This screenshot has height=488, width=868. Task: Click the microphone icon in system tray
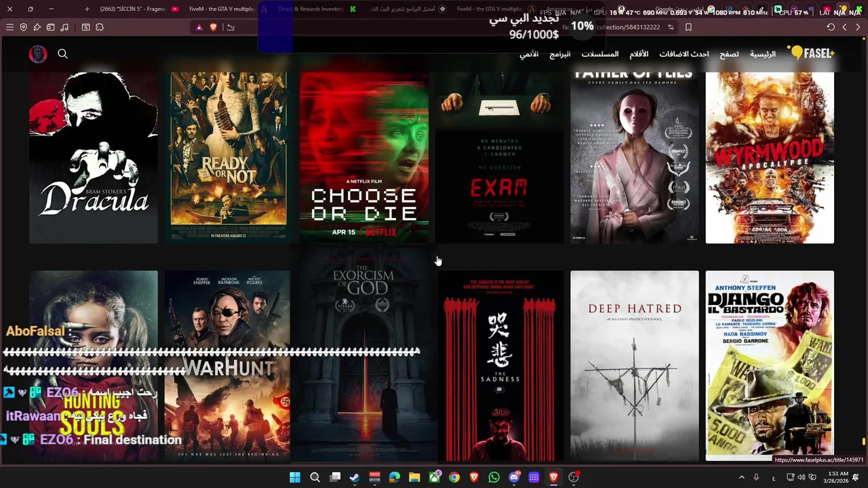756,477
